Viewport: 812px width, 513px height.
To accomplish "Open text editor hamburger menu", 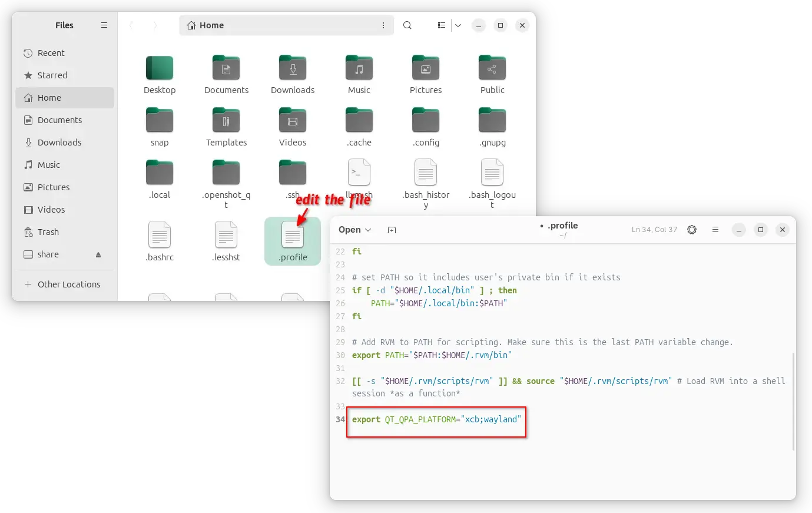I will [715, 230].
